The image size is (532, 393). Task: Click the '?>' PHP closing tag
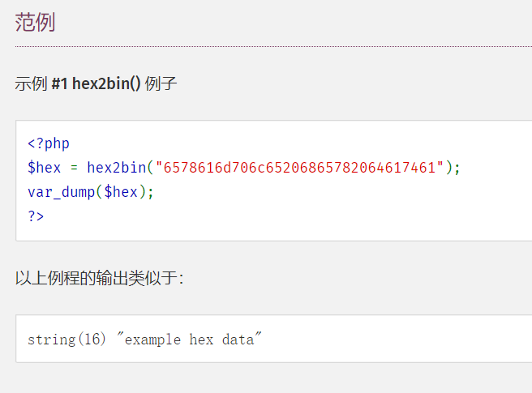36,217
